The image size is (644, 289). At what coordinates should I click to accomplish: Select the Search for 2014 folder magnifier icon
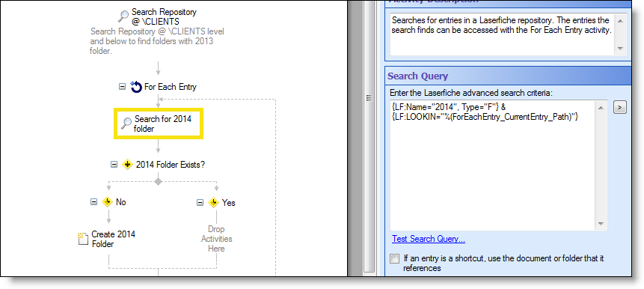click(126, 124)
